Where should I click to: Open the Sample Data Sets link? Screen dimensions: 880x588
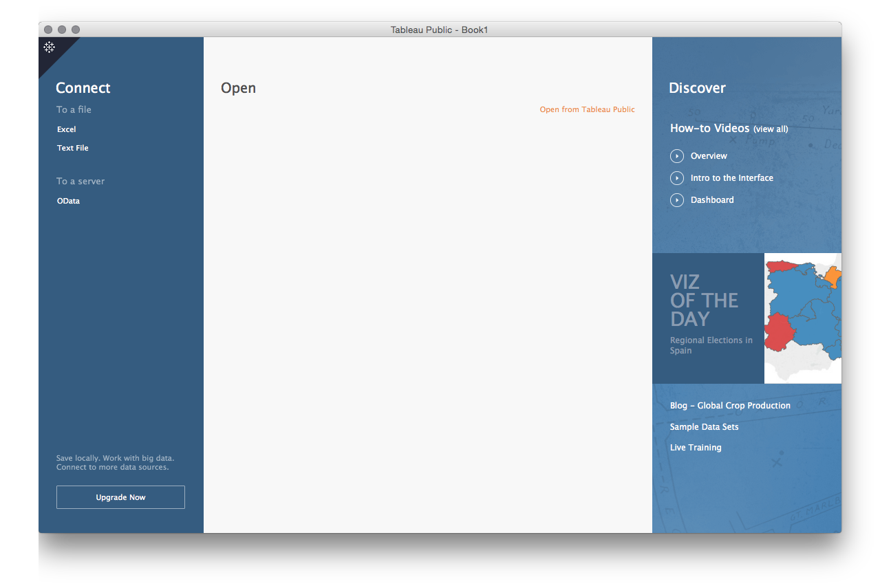(x=704, y=427)
